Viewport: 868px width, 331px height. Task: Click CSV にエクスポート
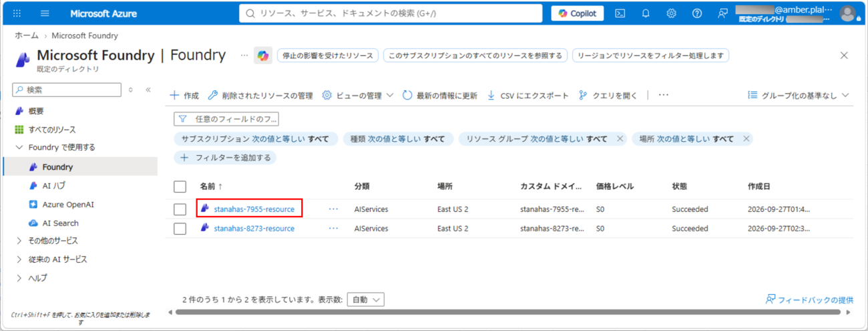(527, 96)
